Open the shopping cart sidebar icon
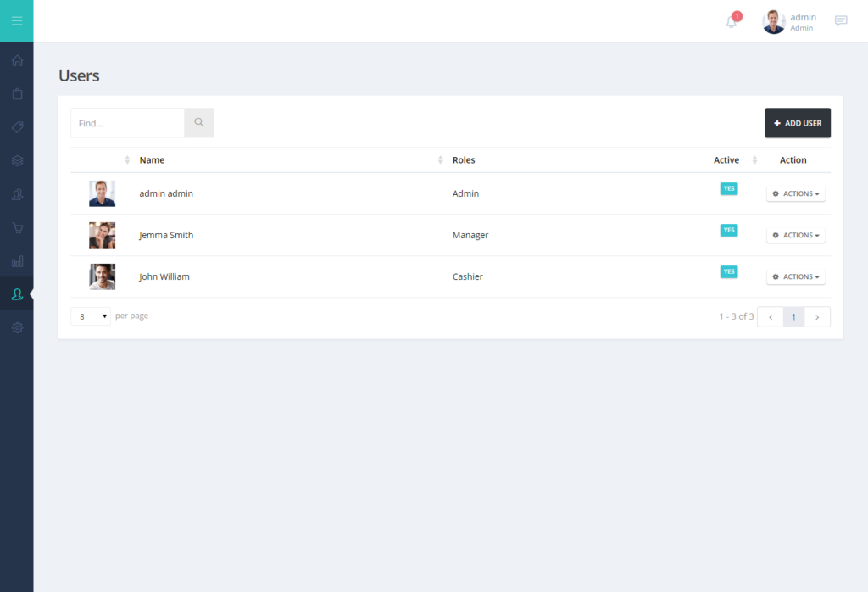This screenshot has width=868, height=592. [17, 227]
